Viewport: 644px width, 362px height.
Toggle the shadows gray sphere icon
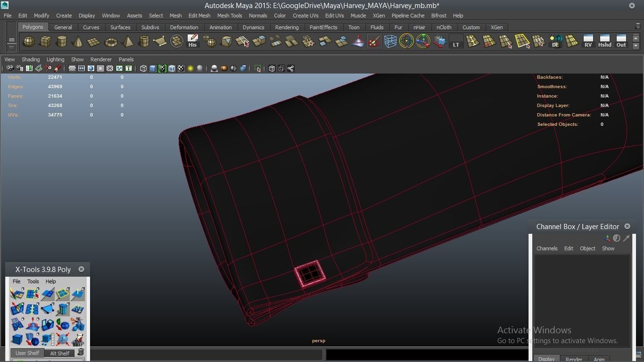(x=200, y=69)
